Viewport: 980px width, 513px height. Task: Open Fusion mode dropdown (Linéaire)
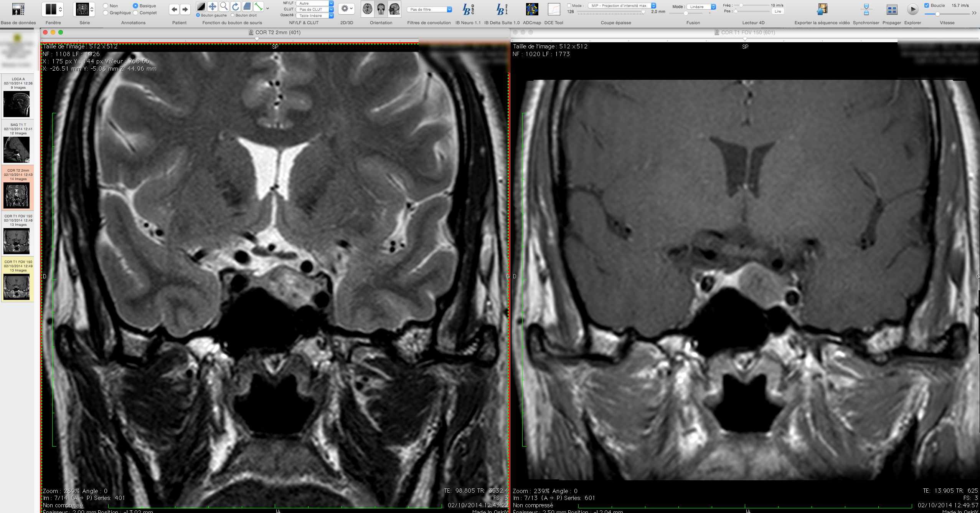pos(701,7)
